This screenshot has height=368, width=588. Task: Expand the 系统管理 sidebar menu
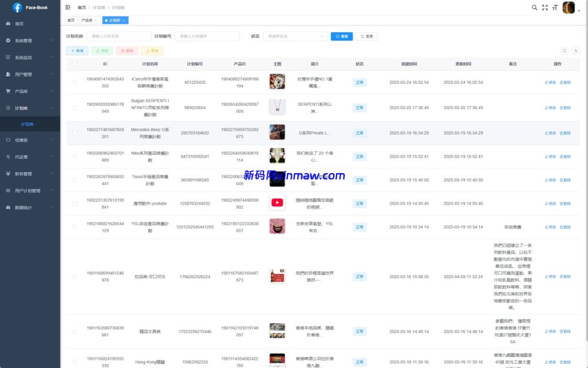tap(30, 40)
